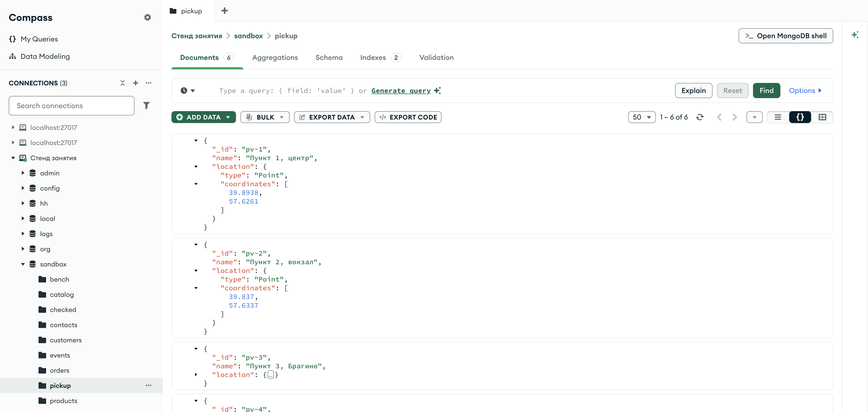Expand the first localhost:27017 connection
Image resolution: width=868 pixels, height=412 pixels.
13,128
